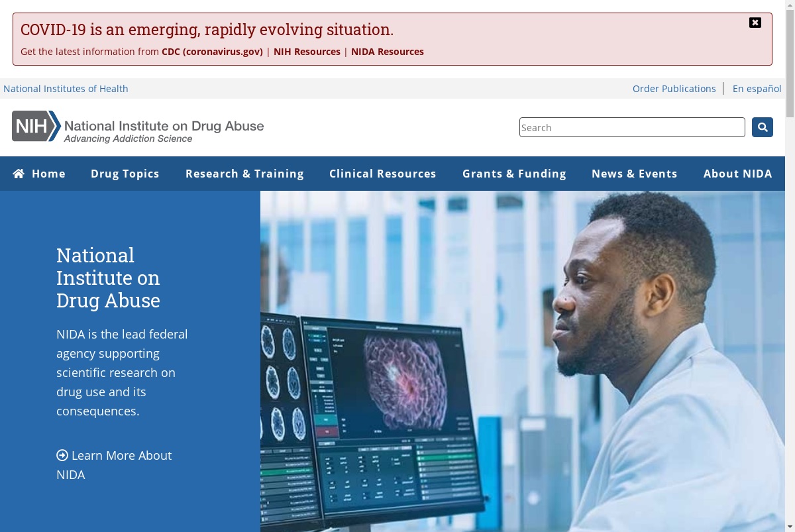The height and width of the screenshot is (532, 795).
Task: Click the NIH logo
Action: tap(36, 126)
